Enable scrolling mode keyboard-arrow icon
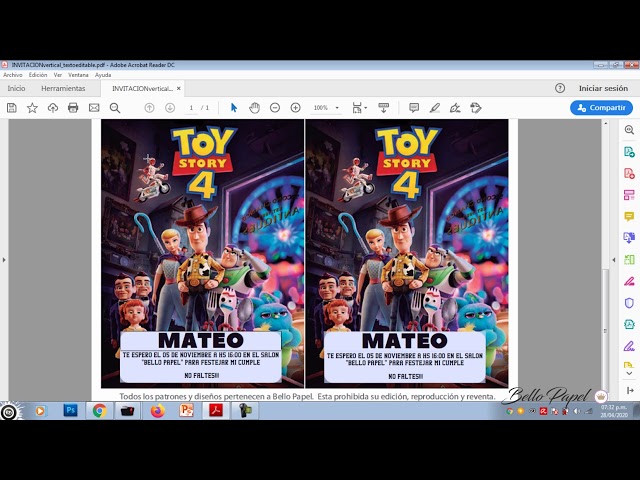 click(383, 108)
